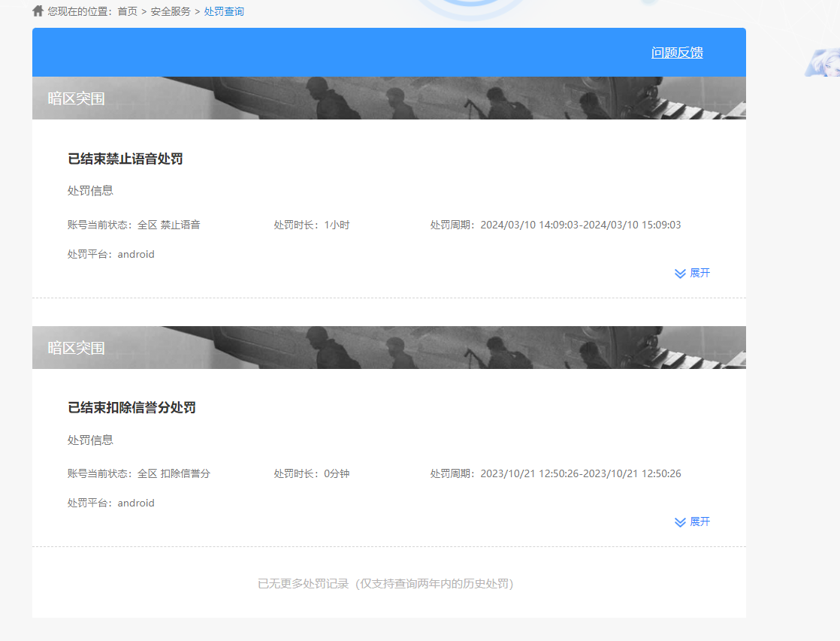This screenshot has height=641, width=840.
Task: Open the 问题反馈 link
Action: click(677, 53)
